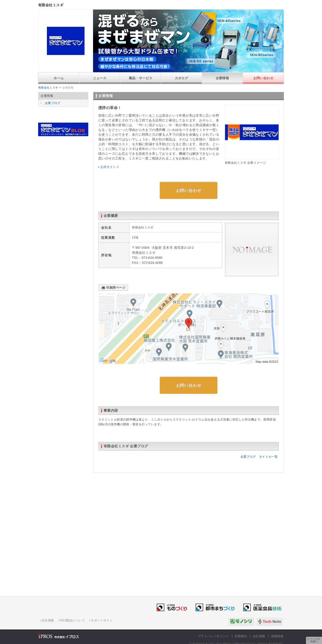
Task: Open the プライバシーポリシー footer link
Action: point(213,636)
